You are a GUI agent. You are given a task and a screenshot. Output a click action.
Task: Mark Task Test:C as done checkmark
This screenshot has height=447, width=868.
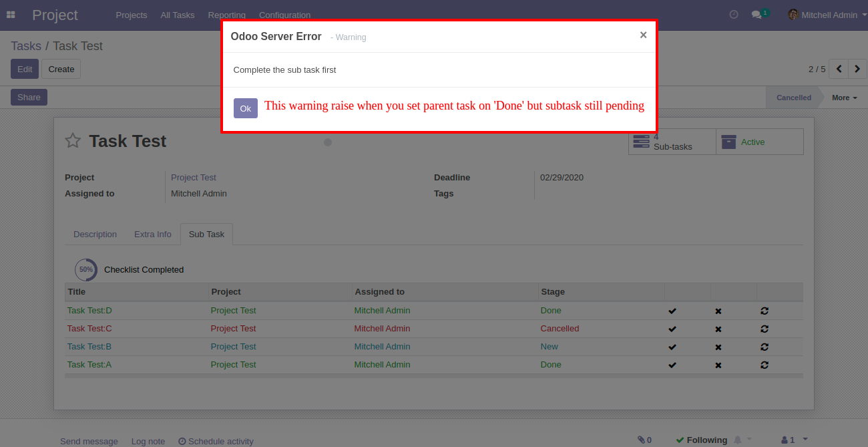pos(672,329)
